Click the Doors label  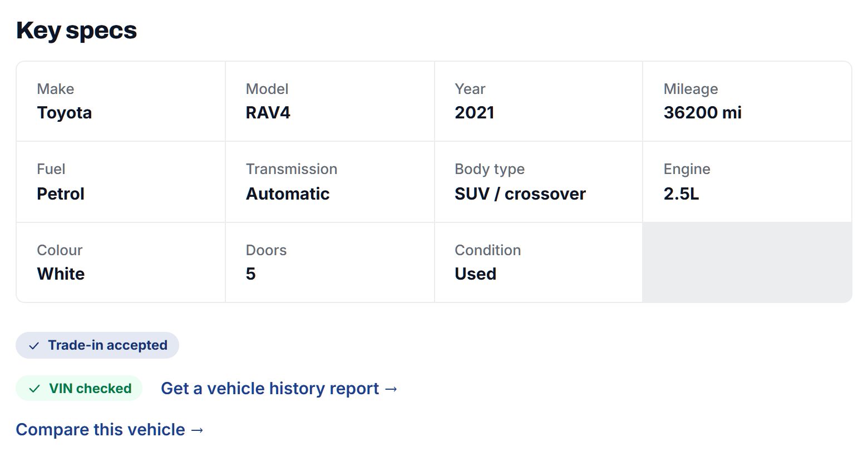267,250
